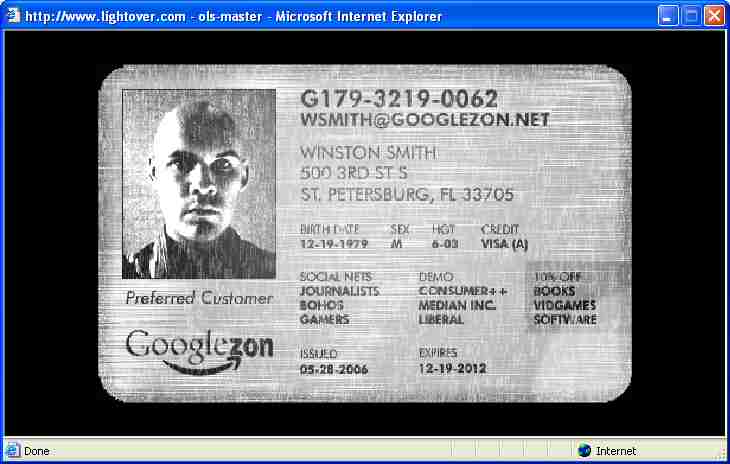The width and height of the screenshot is (730, 464).
Task: Click the Internet zone globe icon
Action: (x=584, y=451)
